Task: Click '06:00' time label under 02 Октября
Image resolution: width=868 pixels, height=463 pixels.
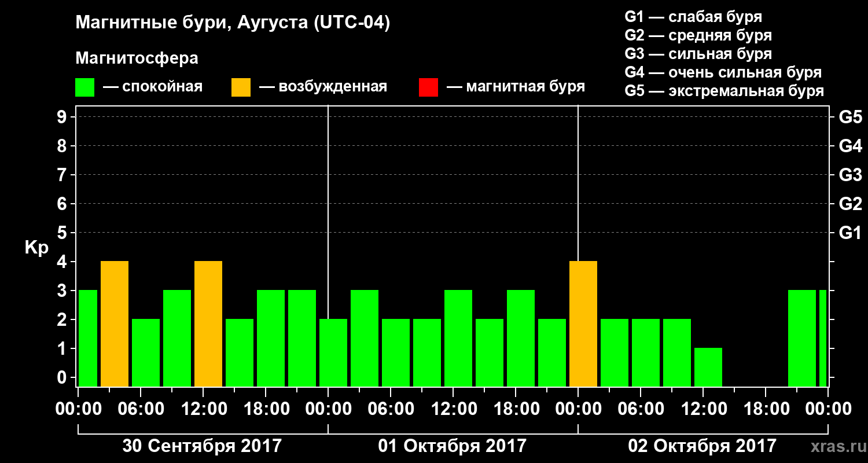Action: pyautogui.click(x=641, y=409)
